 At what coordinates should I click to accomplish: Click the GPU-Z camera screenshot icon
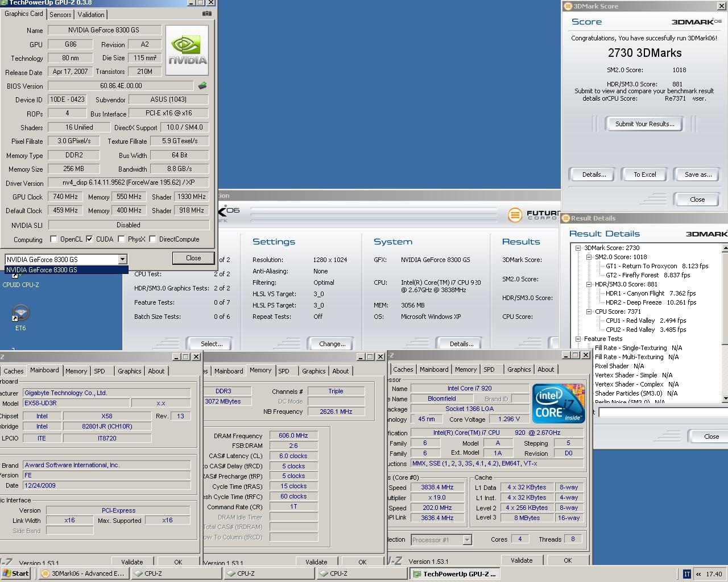pos(207,14)
